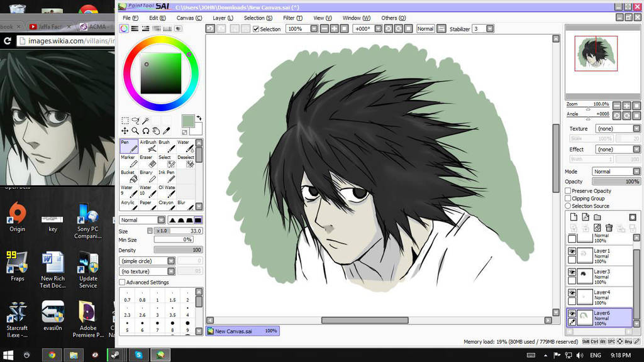The height and width of the screenshot is (362, 644).
Task: Select the Eraser tool
Action: tap(148, 162)
